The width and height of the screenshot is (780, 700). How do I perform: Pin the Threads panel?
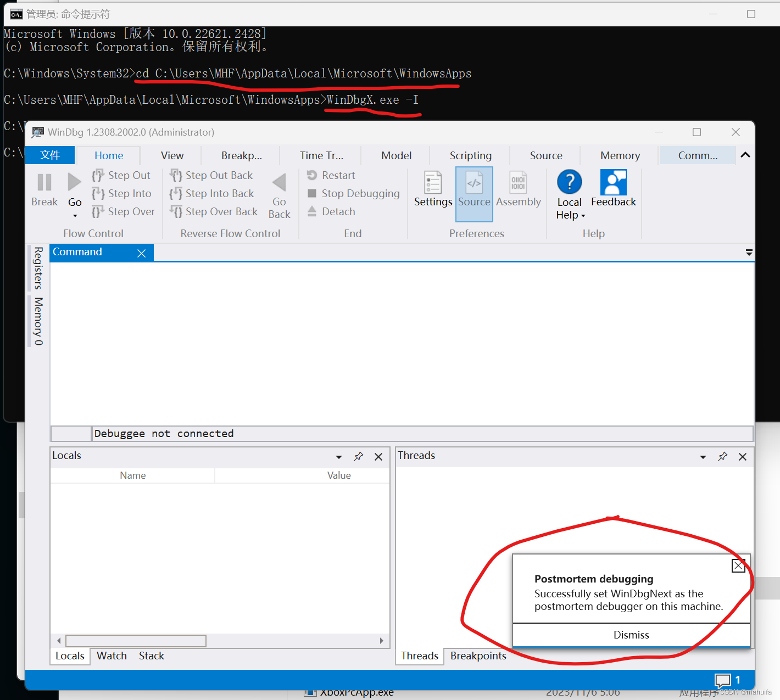click(723, 456)
